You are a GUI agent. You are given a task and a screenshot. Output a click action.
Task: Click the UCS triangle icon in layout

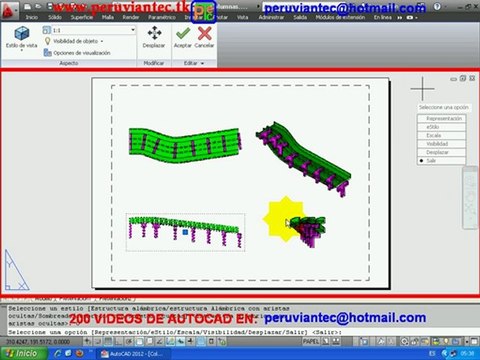click(16, 270)
